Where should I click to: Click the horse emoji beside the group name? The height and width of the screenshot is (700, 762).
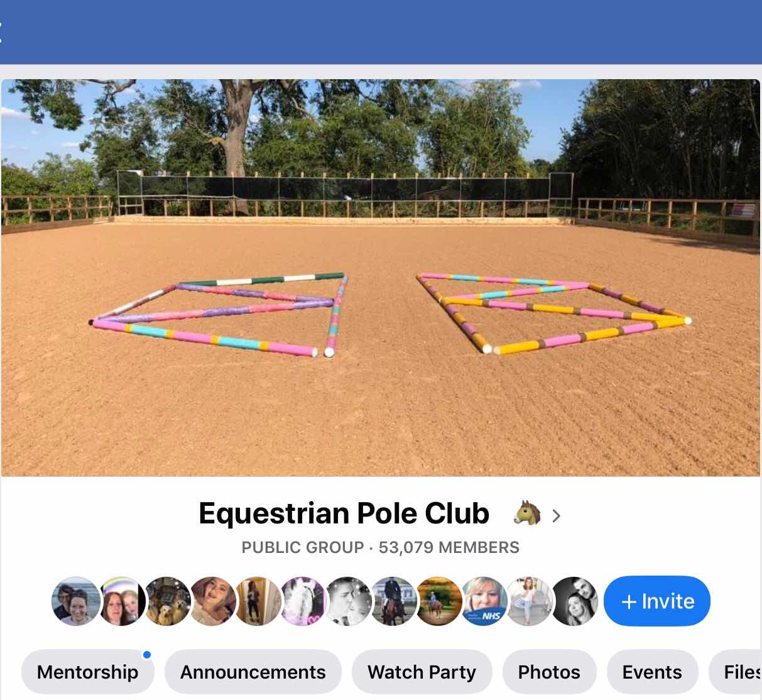527,513
